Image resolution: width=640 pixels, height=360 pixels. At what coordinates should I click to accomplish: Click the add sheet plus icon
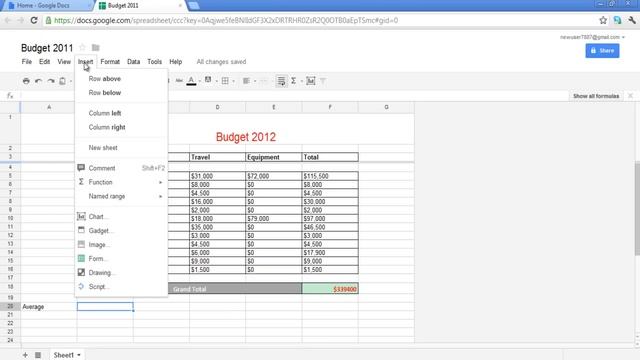pos(25,355)
